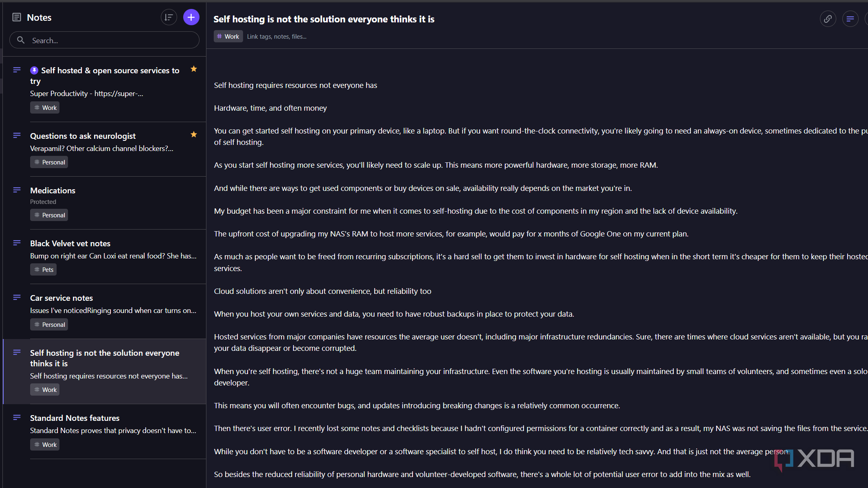Click the Notes view icon beside title
The height and width of the screenshot is (488, 868).
[17, 17]
